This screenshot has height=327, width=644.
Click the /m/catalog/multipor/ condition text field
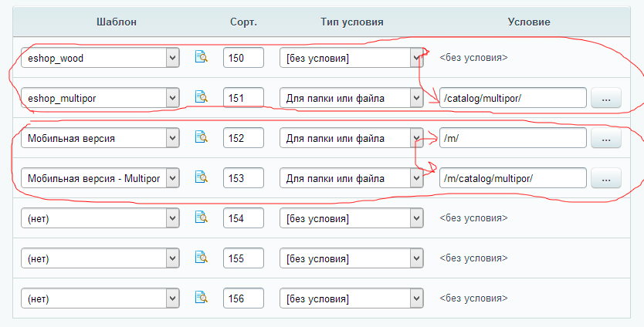(x=512, y=178)
